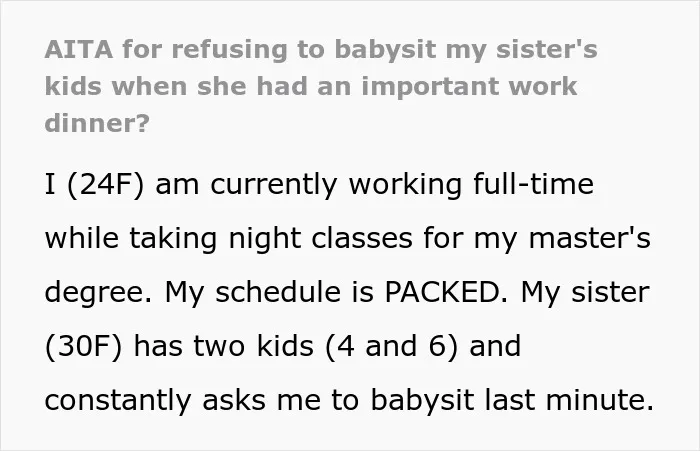Select the word 'degree.' in the body
The width and height of the screenshot is (700, 451).
[98, 294]
